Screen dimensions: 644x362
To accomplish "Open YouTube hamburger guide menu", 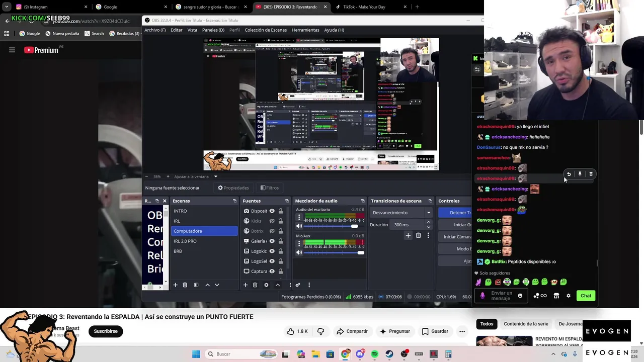I will (x=12, y=50).
